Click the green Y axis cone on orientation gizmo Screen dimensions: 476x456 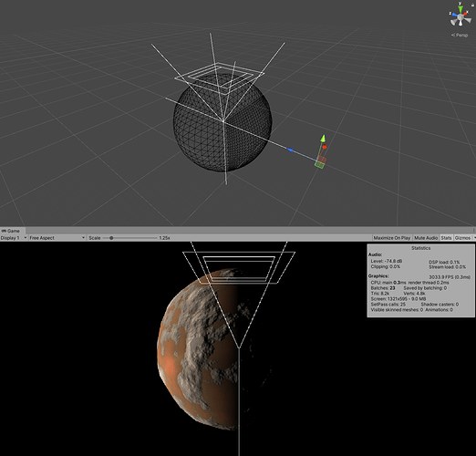pyautogui.click(x=460, y=9)
